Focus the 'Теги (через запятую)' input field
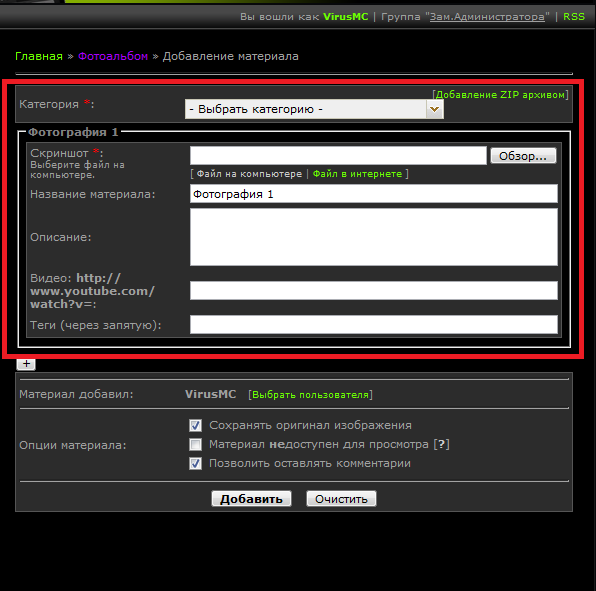The height and width of the screenshot is (591, 596). [374, 325]
